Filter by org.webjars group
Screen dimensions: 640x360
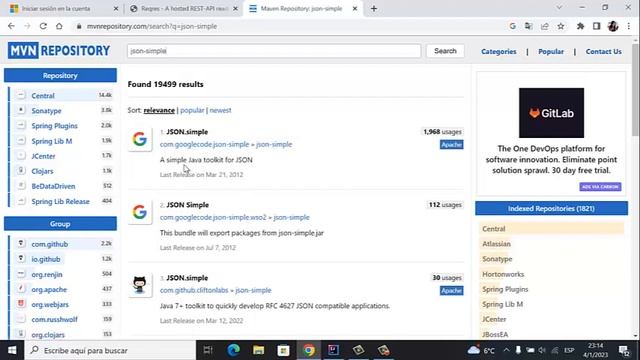(50, 304)
